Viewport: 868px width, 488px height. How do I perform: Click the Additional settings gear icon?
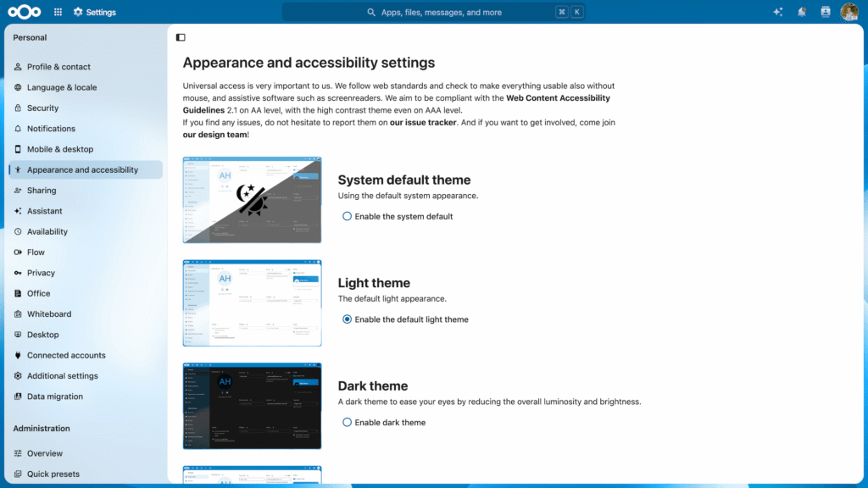18,375
